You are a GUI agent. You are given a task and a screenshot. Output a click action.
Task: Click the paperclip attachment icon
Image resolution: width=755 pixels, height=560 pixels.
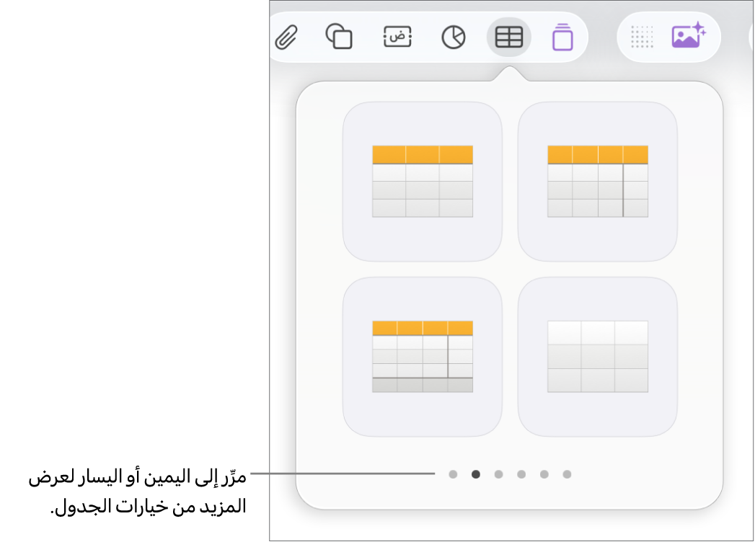(286, 37)
